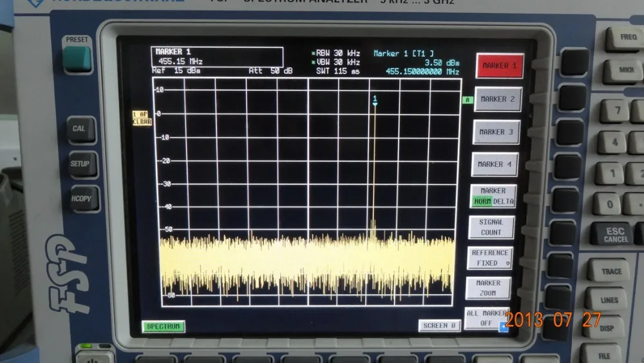Tap the red MARKER 1 softkey
This screenshot has height=363, width=644.
click(x=500, y=65)
